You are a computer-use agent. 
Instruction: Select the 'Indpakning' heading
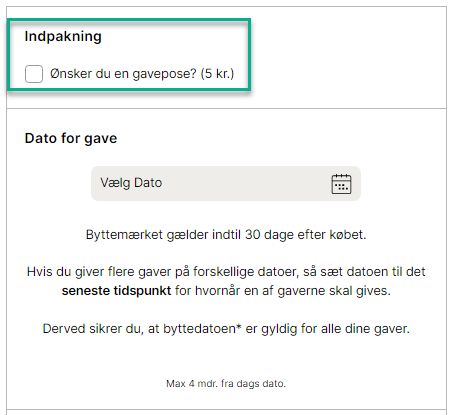63,37
